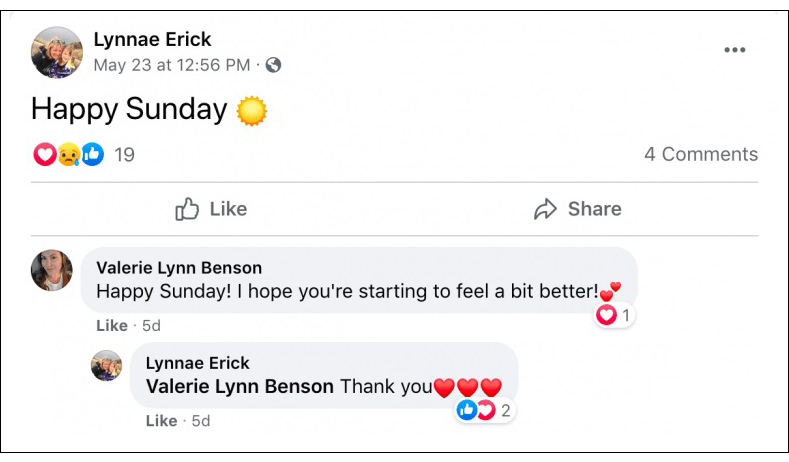The image size is (789, 462).
Task: Click the blue thumbs-up reaction icon on post
Action: coord(92,154)
